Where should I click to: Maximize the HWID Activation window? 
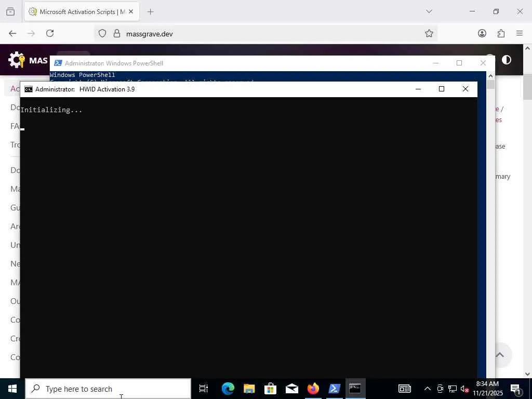coord(442,89)
